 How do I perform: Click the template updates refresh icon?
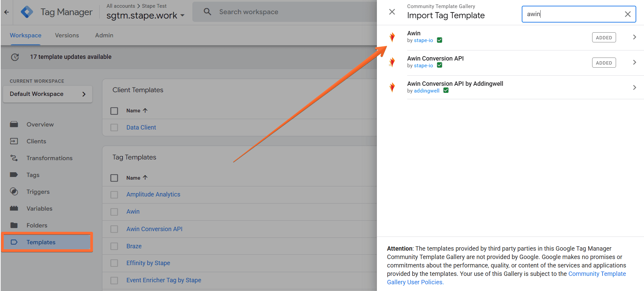coord(15,57)
